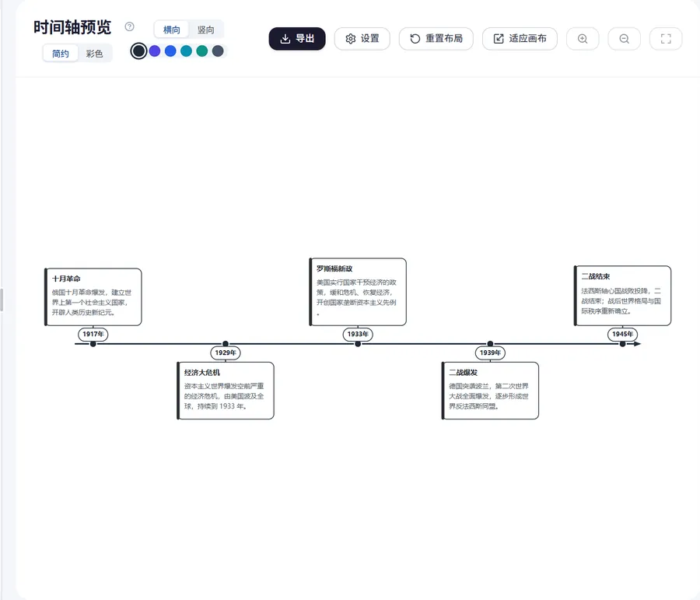Fit to canvas with 适应画布 button
The height and width of the screenshot is (600, 700).
click(x=520, y=39)
